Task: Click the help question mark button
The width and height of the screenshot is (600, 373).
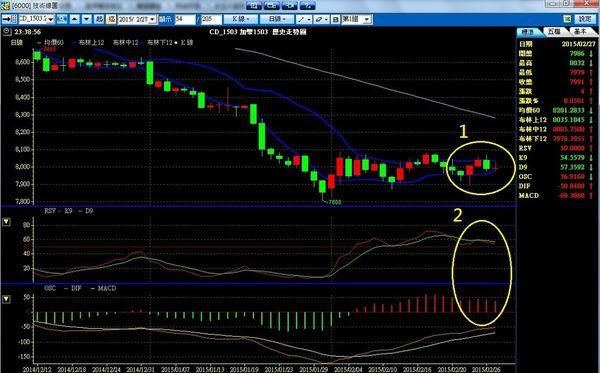Action: (308, 5)
